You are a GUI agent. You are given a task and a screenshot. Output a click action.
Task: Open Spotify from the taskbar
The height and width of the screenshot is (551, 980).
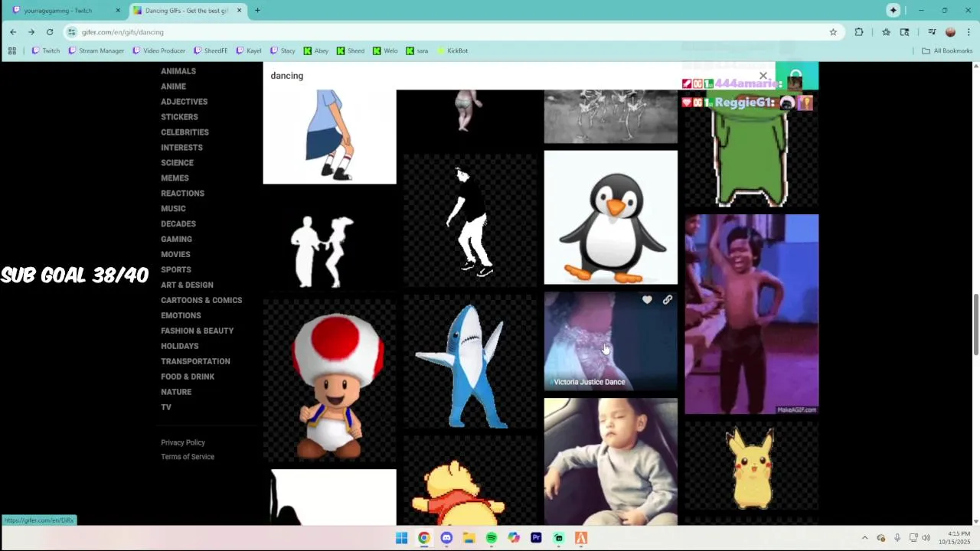click(492, 538)
